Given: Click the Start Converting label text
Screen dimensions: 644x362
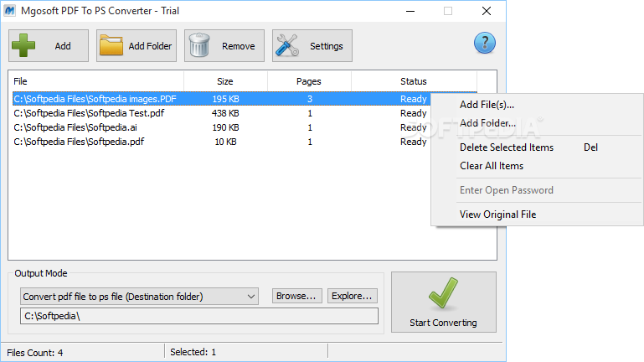Looking at the screenshot, I should click(x=443, y=323).
